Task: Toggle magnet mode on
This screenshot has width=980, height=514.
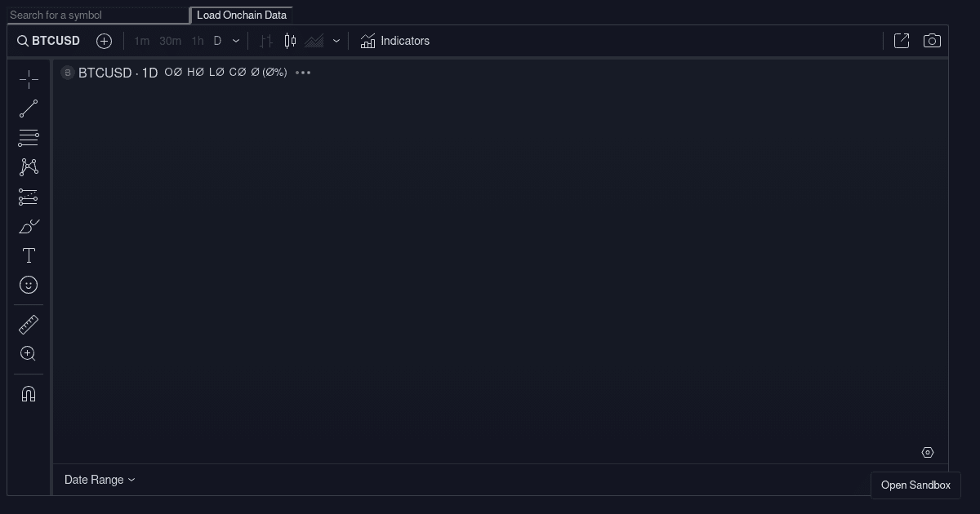Action: (29, 394)
